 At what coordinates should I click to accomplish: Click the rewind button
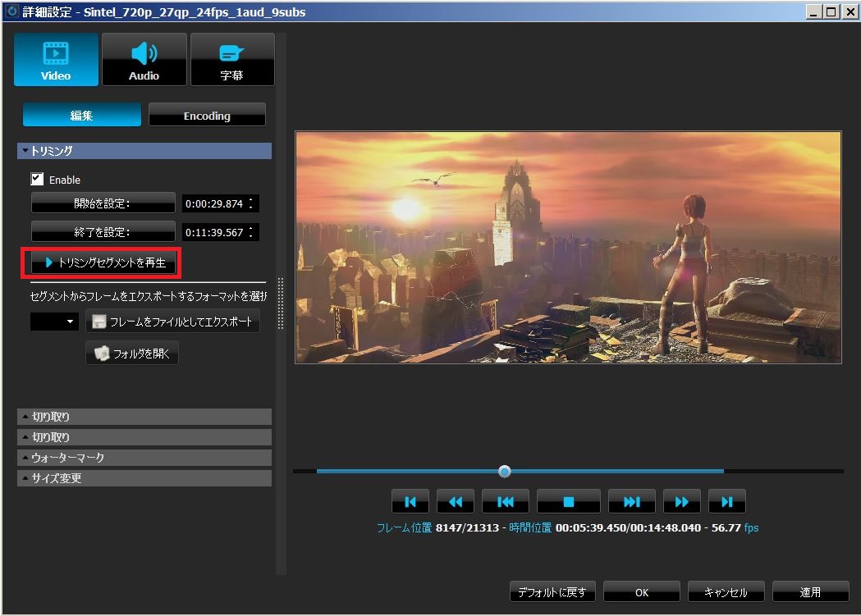[x=456, y=501]
